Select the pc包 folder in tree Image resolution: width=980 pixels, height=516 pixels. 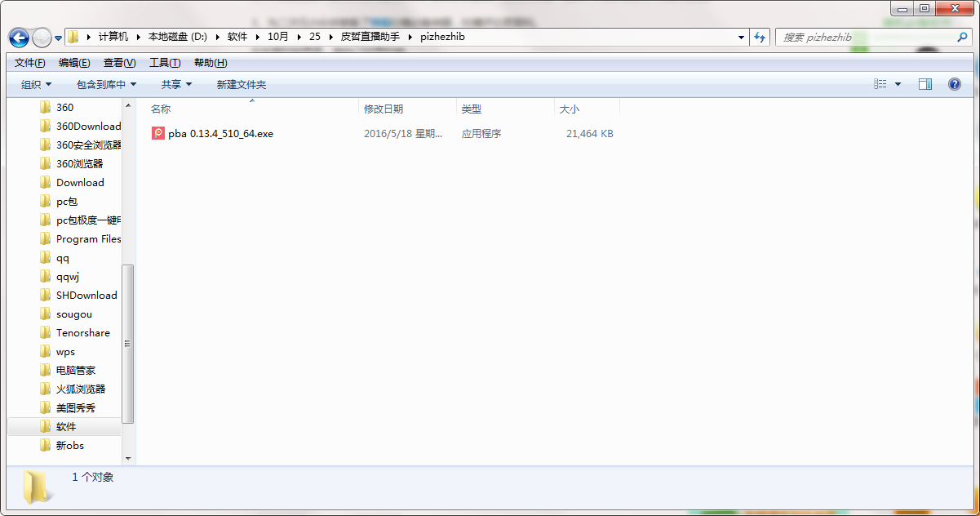65,201
